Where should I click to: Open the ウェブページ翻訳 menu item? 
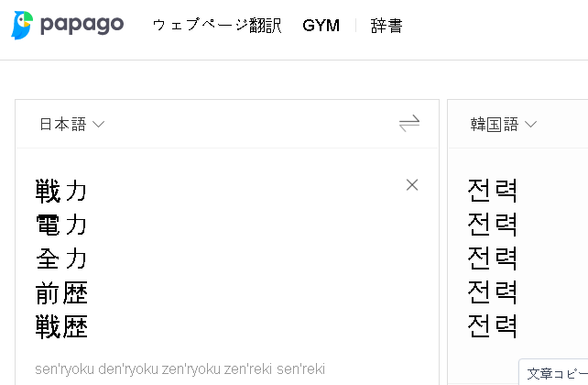pyautogui.click(x=217, y=25)
